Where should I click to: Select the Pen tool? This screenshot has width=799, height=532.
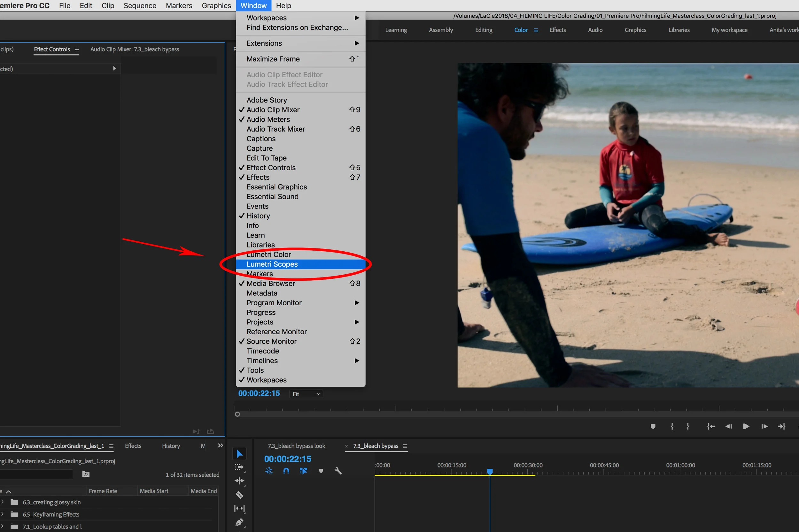[239, 522]
